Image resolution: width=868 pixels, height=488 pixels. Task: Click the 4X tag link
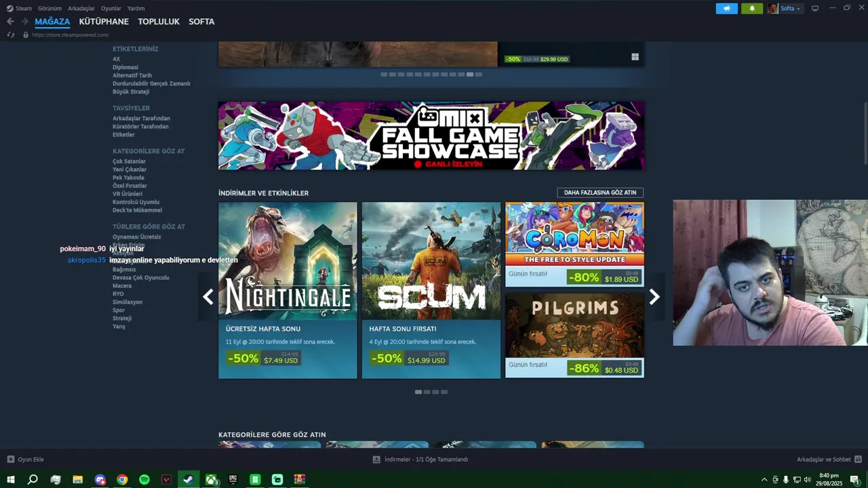116,59
